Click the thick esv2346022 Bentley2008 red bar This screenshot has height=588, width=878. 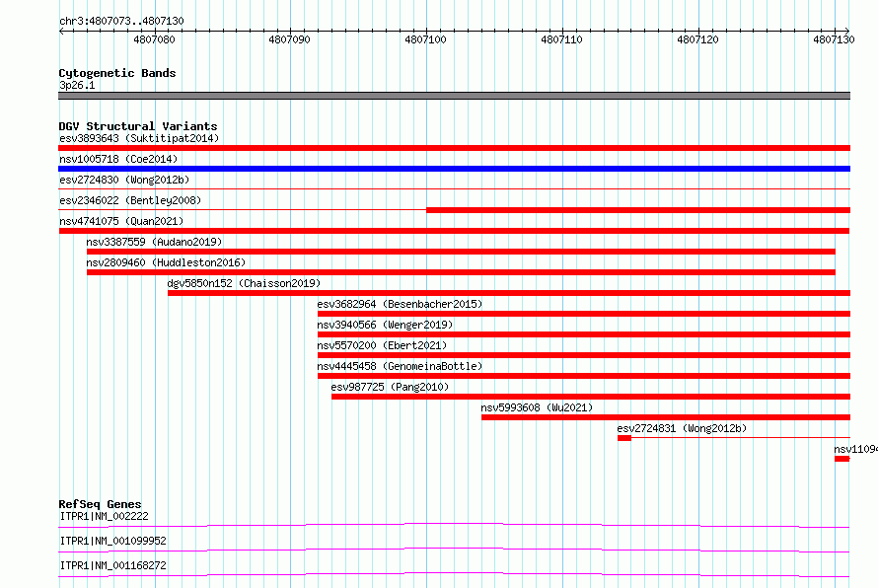click(638, 210)
